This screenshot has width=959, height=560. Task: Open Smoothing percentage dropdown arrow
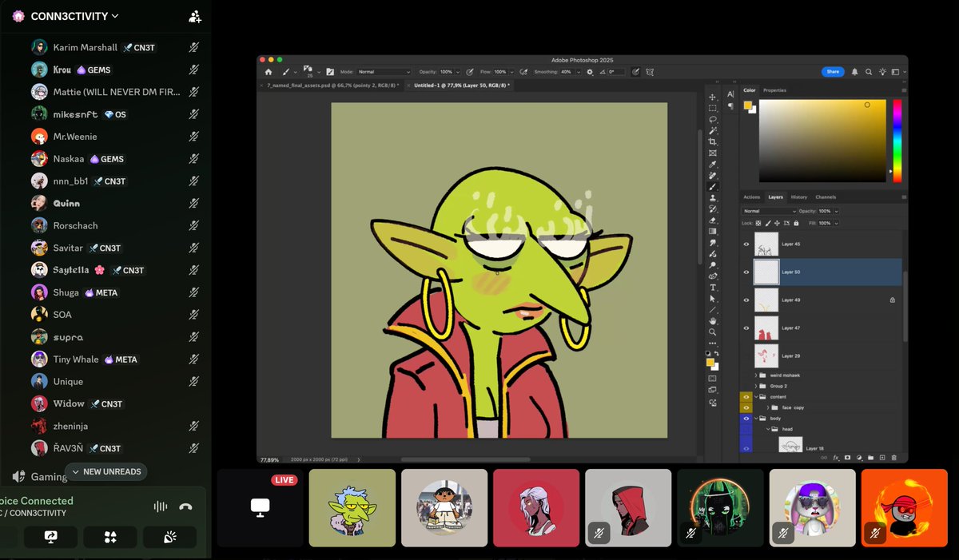click(579, 71)
